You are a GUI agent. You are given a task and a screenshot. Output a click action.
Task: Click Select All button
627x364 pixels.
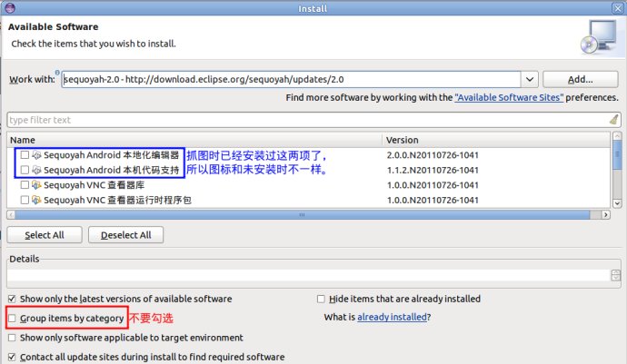(45, 235)
